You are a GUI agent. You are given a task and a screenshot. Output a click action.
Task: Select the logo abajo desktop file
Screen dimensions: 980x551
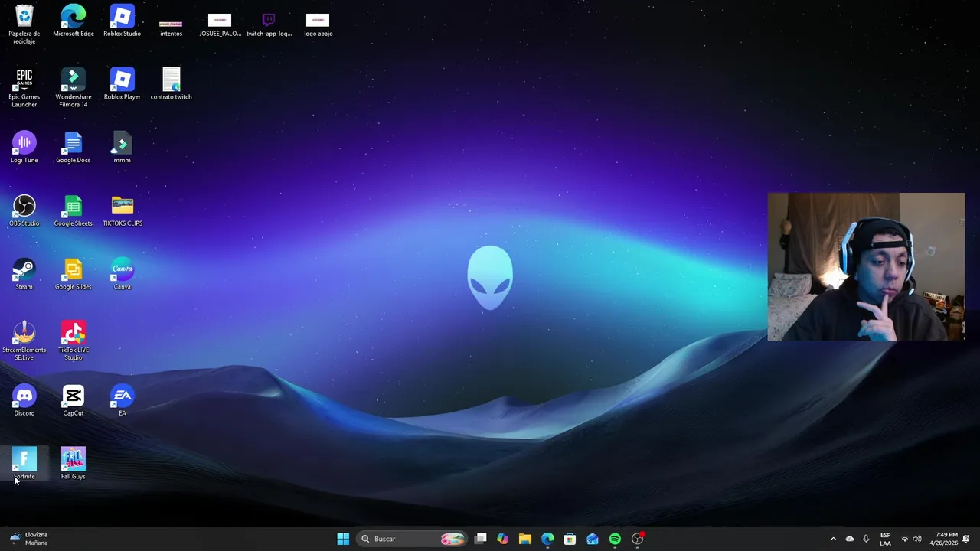pyautogui.click(x=318, y=24)
